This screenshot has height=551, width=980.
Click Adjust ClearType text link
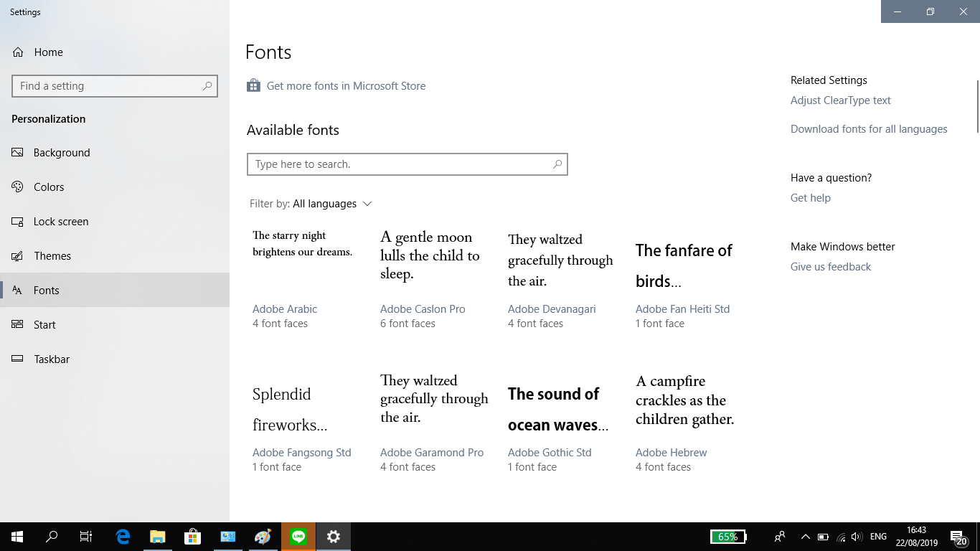coord(840,100)
